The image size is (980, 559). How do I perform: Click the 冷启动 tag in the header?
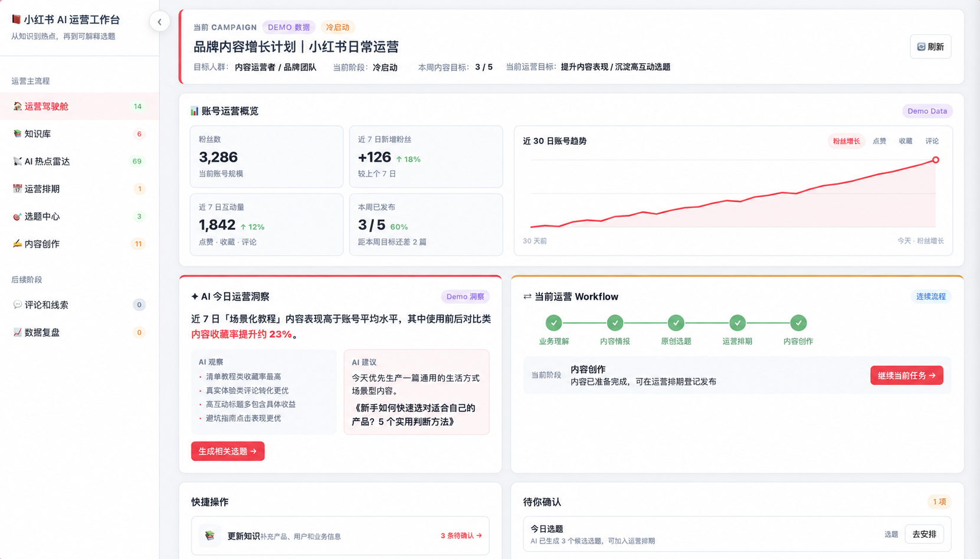[x=337, y=27]
